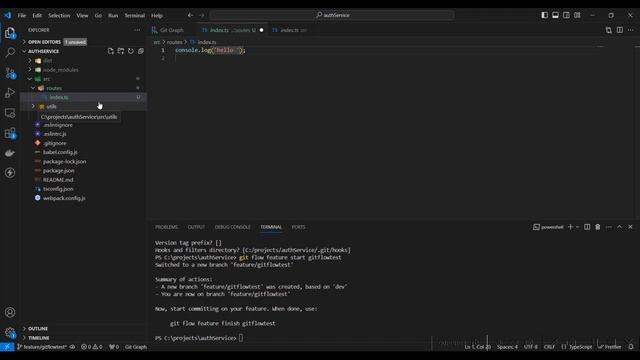
Task: Switch to the DEBUG CONSOLE tab
Action: (233, 227)
